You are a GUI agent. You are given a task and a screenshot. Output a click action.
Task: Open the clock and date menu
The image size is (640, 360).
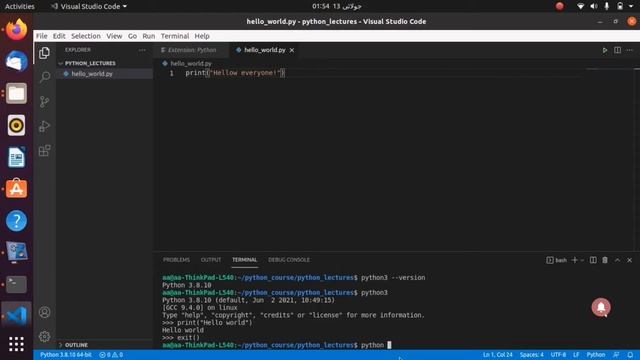click(x=336, y=6)
